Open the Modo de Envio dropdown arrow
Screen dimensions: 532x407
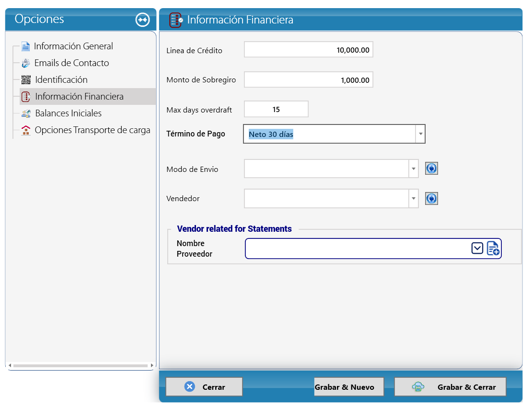pyautogui.click(x=413, y=169)
